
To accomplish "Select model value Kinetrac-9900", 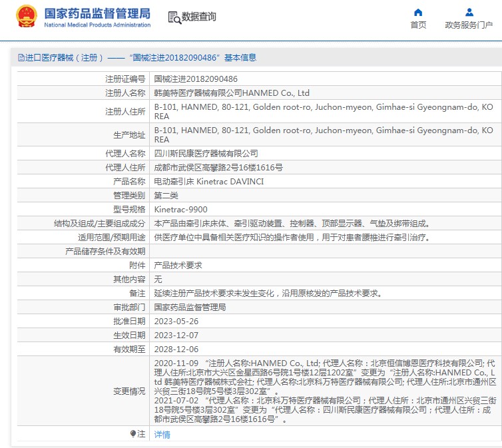I will coord(181,210).
